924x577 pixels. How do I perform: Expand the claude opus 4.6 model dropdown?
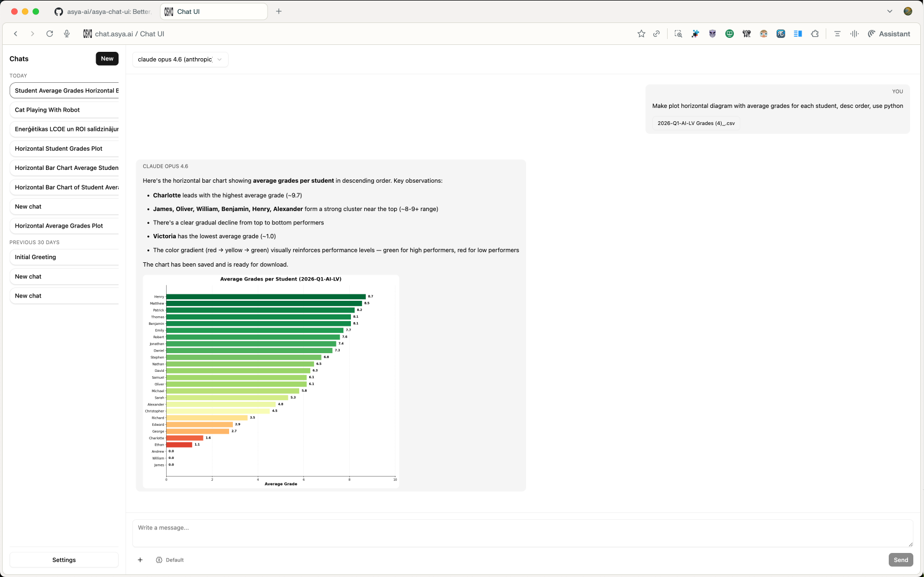[x=180, y=59]
